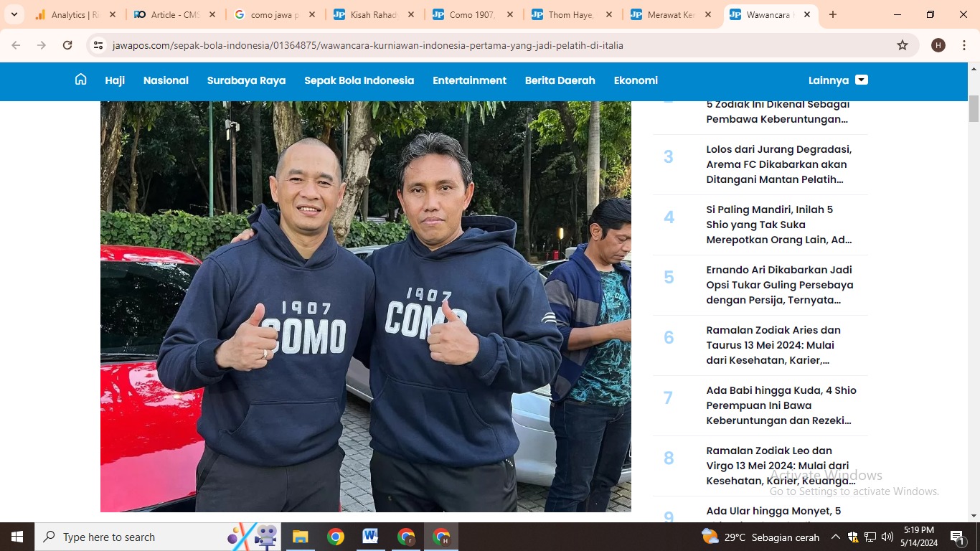Close the Merawat Ke tab
Viewport: 980px width, 551px height.
[708, 14]
